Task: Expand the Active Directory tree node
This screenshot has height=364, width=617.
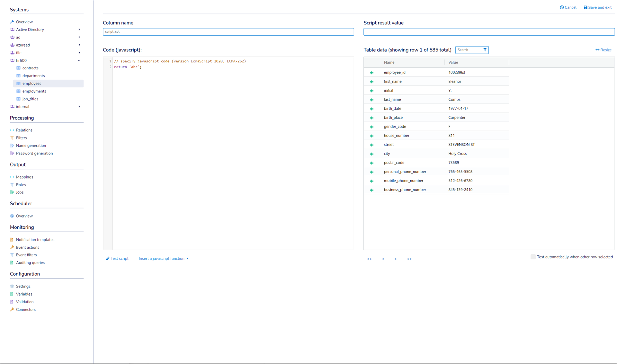Action: (79, 30)
